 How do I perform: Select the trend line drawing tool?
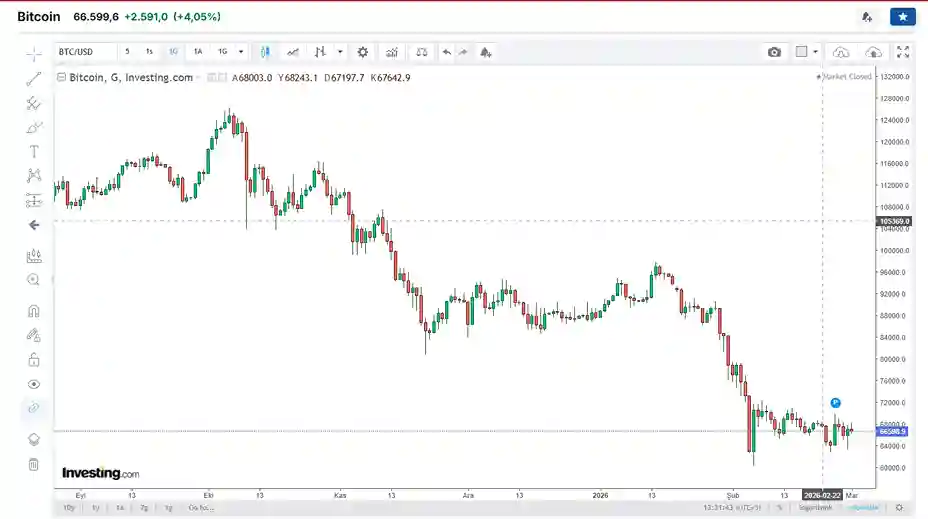coord(34,79)
